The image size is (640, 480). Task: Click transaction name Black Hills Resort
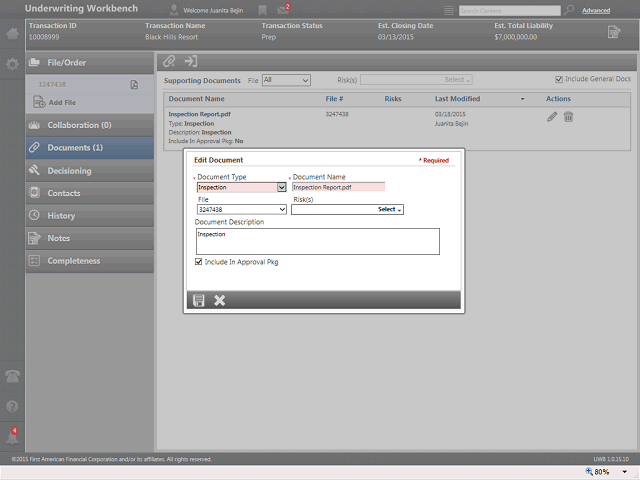click(x=171, y=37)
